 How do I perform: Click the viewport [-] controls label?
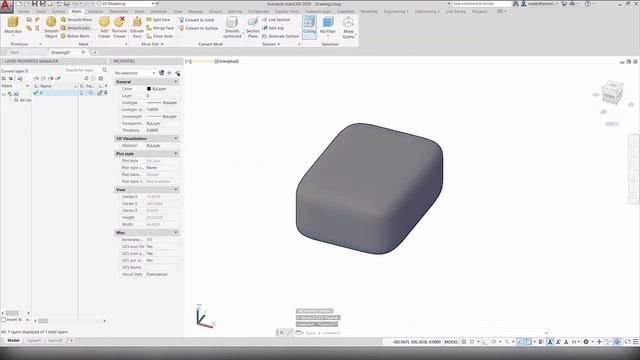tap(188, 61)
